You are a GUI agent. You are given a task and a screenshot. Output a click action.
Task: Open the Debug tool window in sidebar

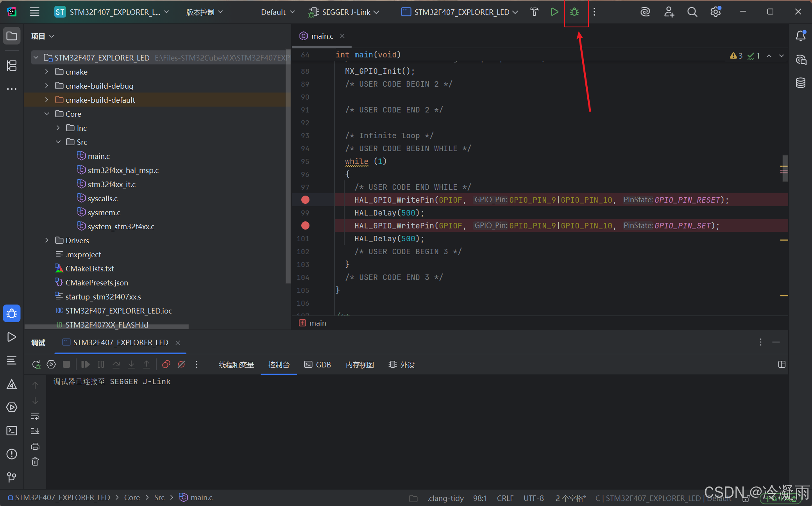pyautogui.click(x=12, y=313)
